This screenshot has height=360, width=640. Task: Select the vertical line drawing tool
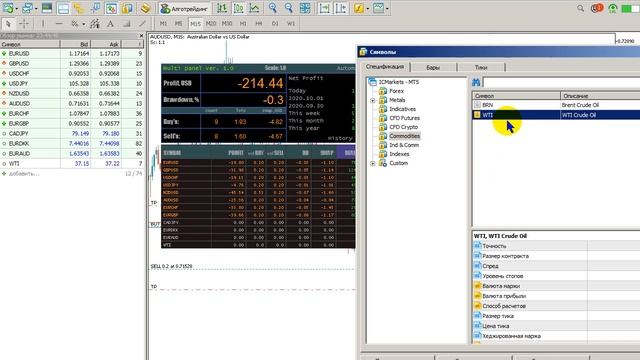pyautogui.click(x=43, y=24)
